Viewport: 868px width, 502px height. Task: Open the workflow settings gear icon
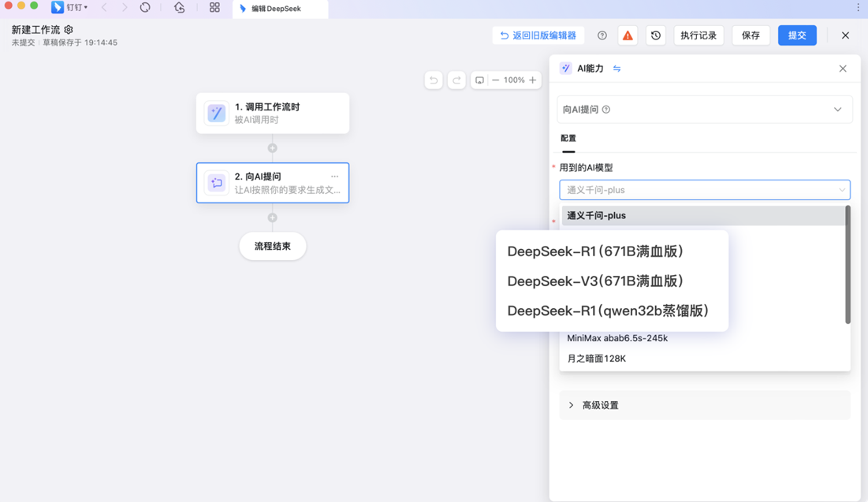(69, 28)
